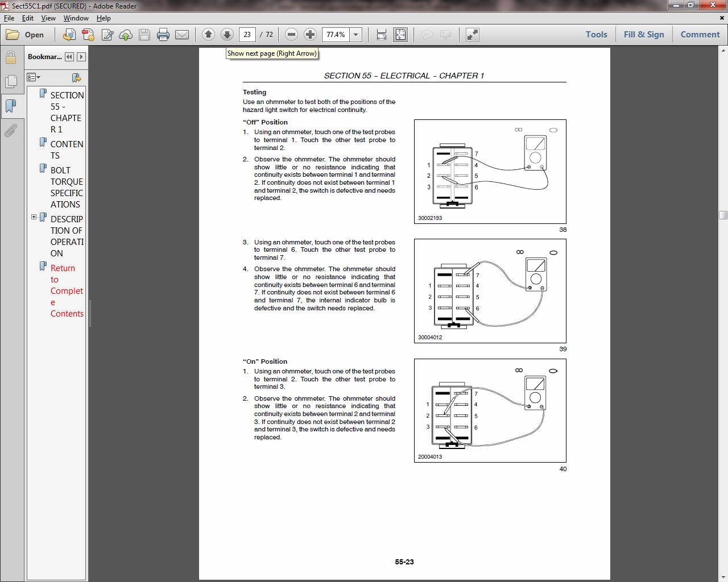
Task: Toggle fit one full page view
Action: click(x=400, y=35)
